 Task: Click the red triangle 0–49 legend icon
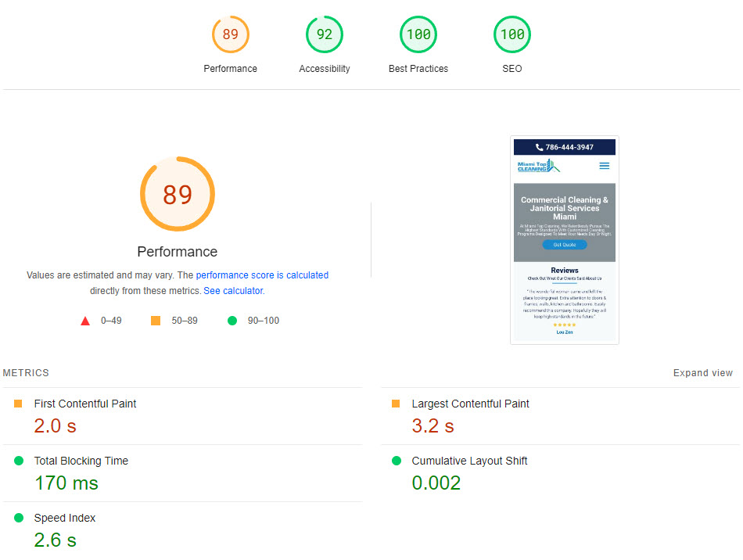click(x=85, y=321)
